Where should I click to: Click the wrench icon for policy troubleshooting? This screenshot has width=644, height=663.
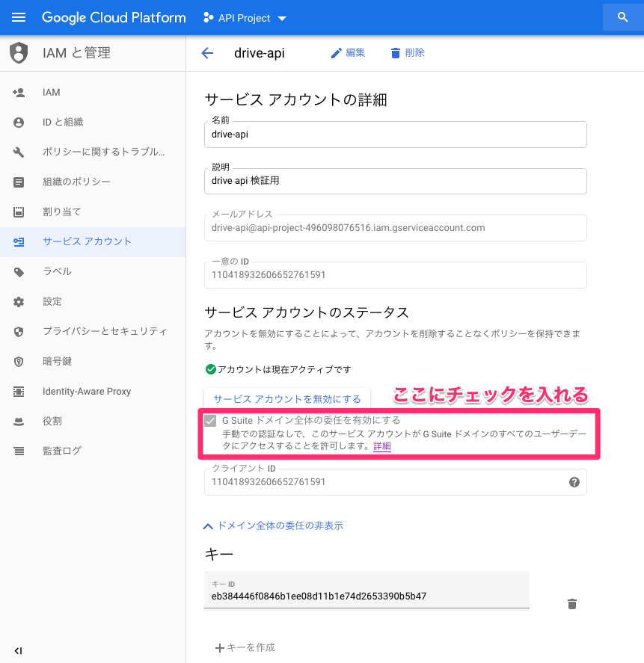(x=19, y=152)
